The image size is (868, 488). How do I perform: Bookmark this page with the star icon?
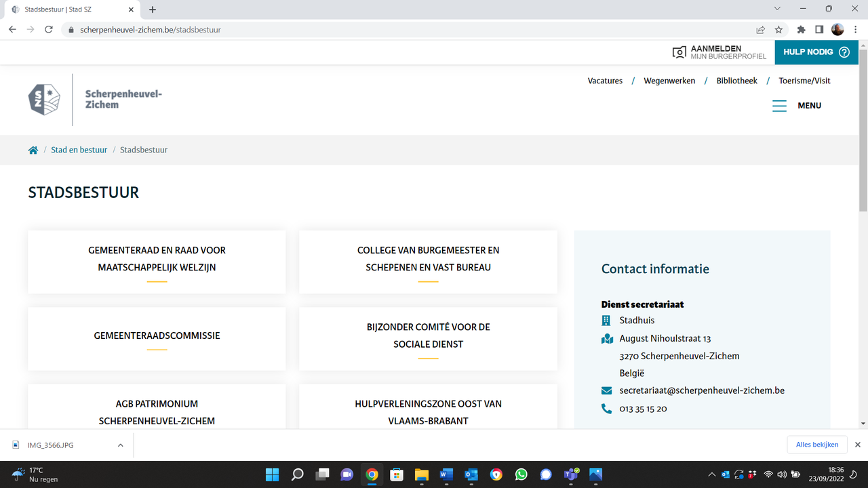[778, 30]
